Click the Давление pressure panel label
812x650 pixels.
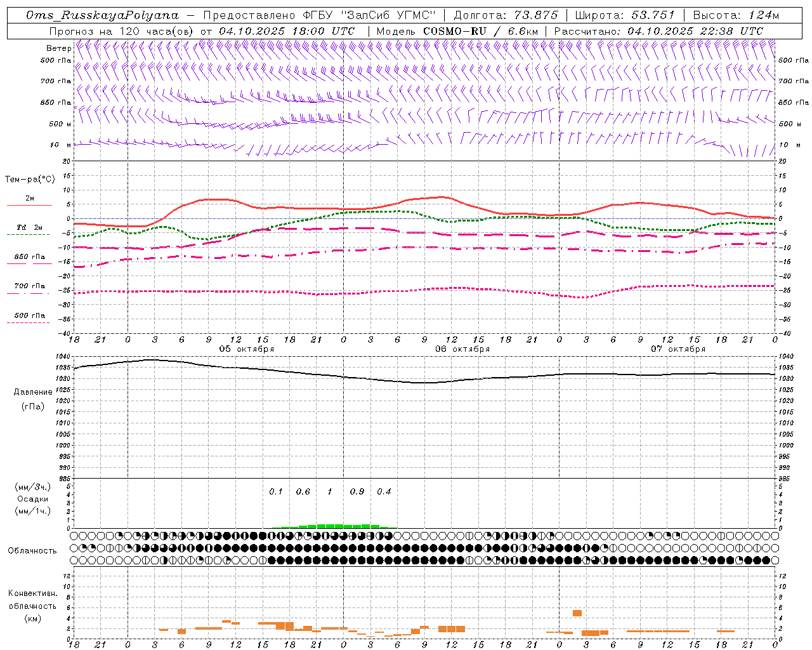(33, 392)
